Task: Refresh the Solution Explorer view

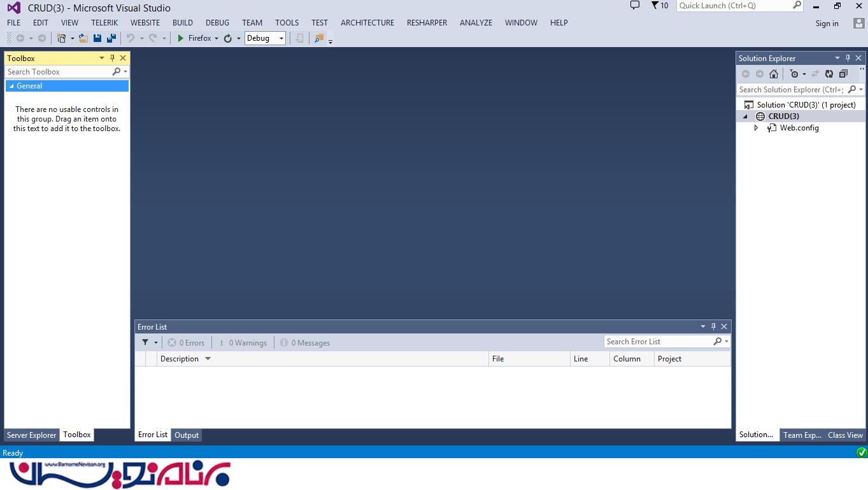Action: pos(829,74)
